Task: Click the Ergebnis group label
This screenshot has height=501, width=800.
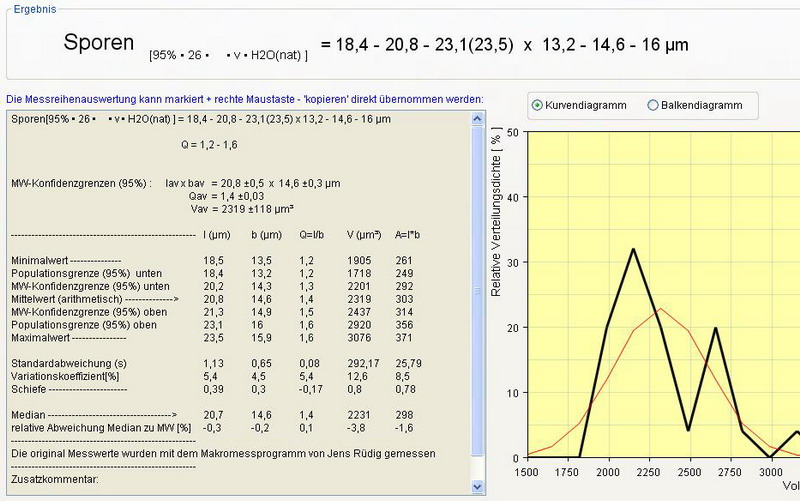Action: (x=35, y=9)
